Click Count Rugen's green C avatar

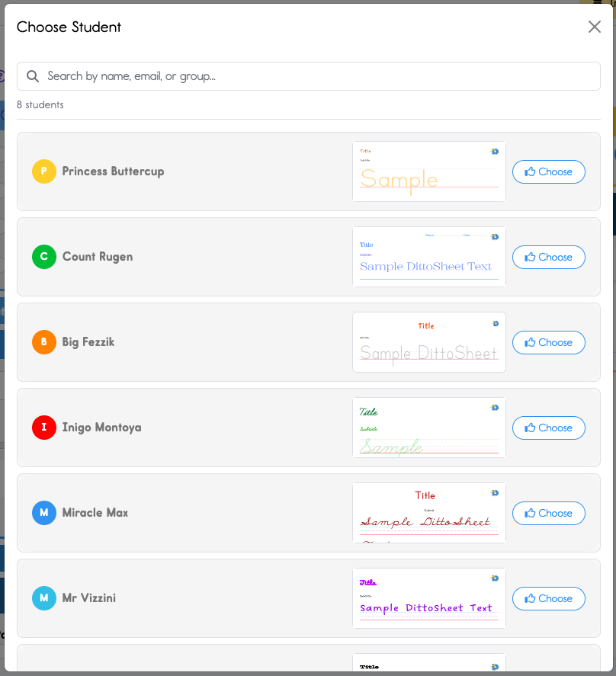coord(43,257)
